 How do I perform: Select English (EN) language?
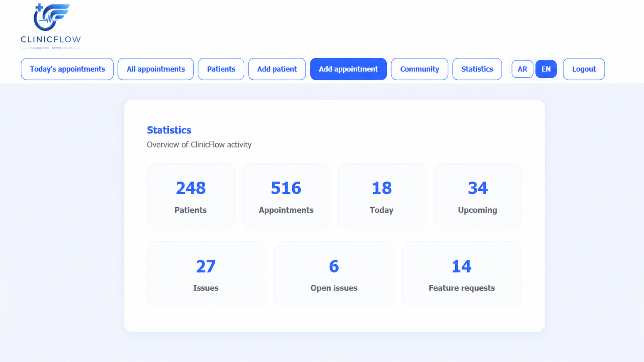pyautogui.click(x=546, y=69)
